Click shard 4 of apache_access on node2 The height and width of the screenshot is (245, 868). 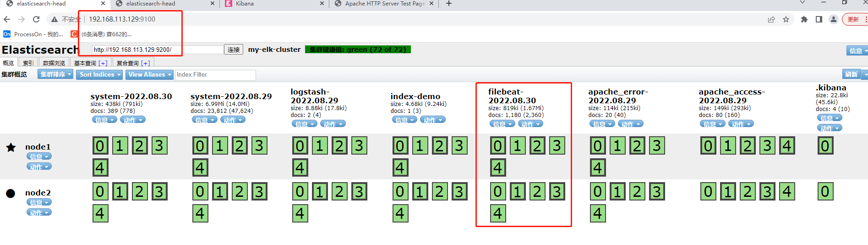(x=787, y=192)
